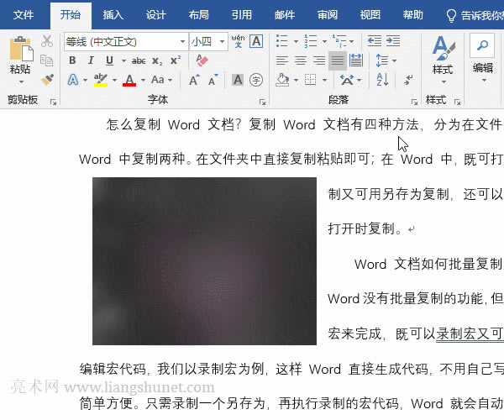Open the font size dropdown 小四
Viewport: 504px width, 420px height.
(223, 41)
